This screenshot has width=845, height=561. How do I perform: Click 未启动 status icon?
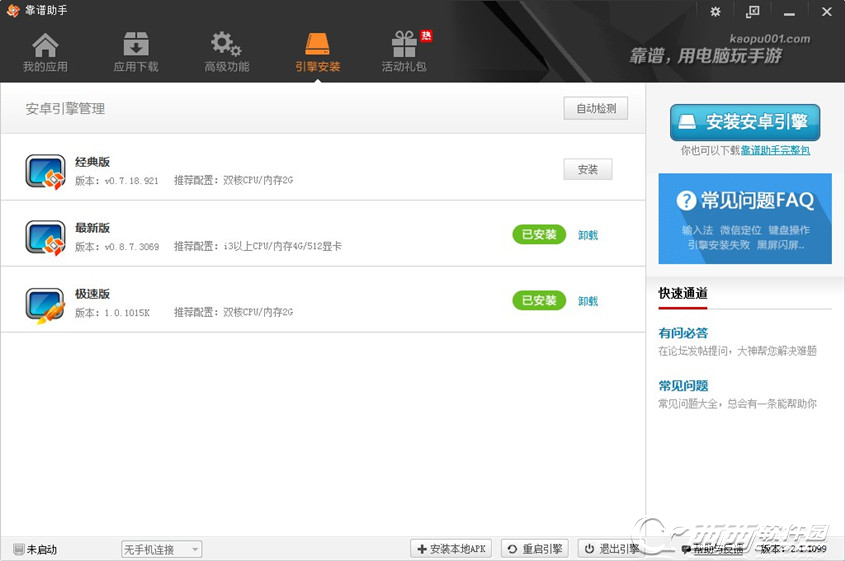click(x=19, y=549)
